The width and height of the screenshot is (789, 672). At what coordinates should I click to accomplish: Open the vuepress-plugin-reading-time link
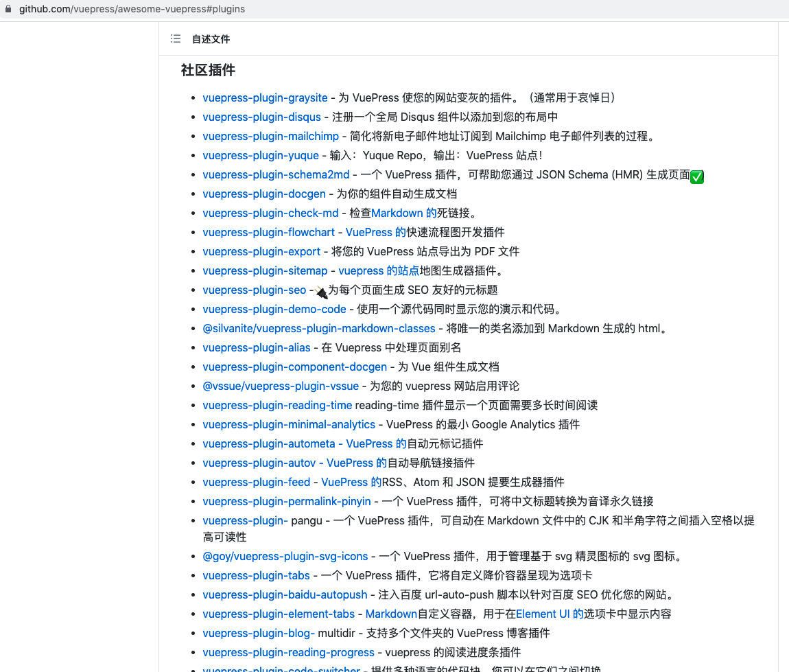tap(277, 405)
